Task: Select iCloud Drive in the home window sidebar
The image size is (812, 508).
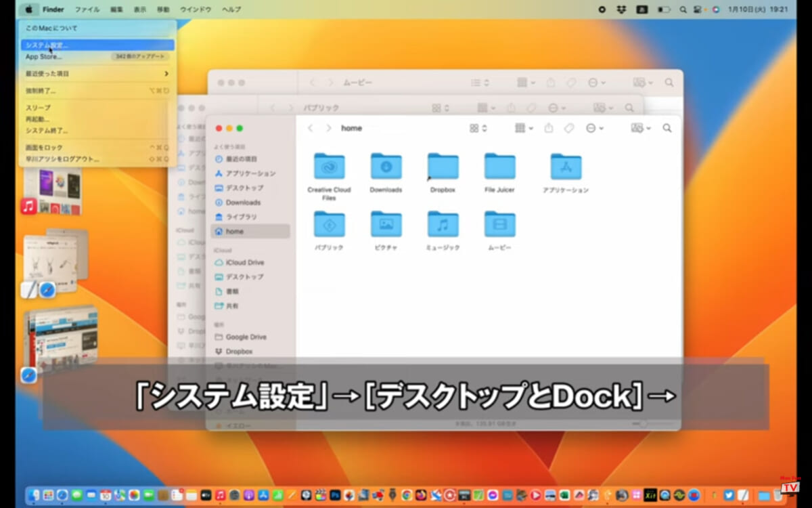Action: [250, 262]
